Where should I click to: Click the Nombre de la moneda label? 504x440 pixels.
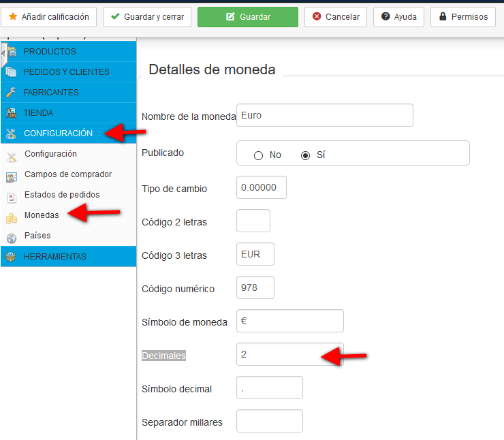pyautogui.click(x=189, y=116)
